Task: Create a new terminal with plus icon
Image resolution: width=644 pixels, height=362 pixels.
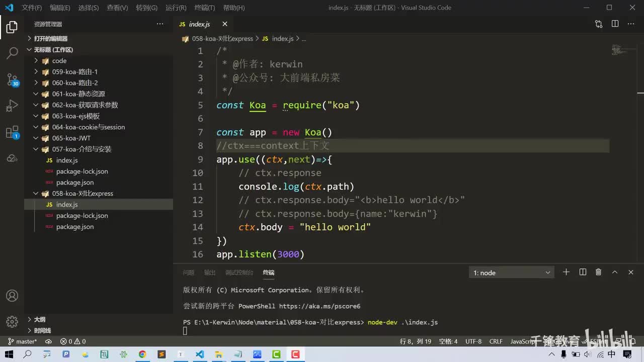Action: pos(566,272)
